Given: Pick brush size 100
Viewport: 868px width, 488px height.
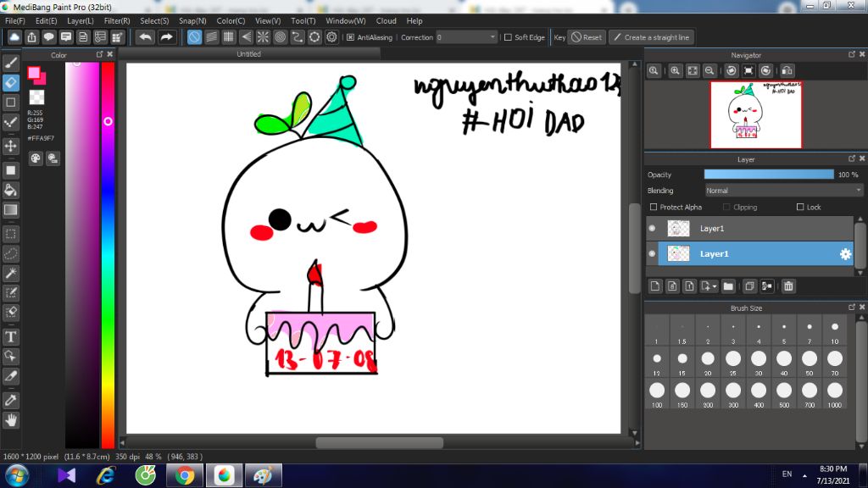Looking at the screenshot, I should 657,395.
